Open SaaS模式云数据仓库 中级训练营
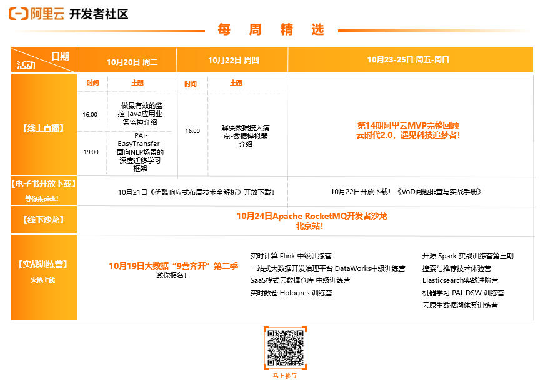Image resolution: width=543 pixels, height=392 pixels. (x=300, y=280)
